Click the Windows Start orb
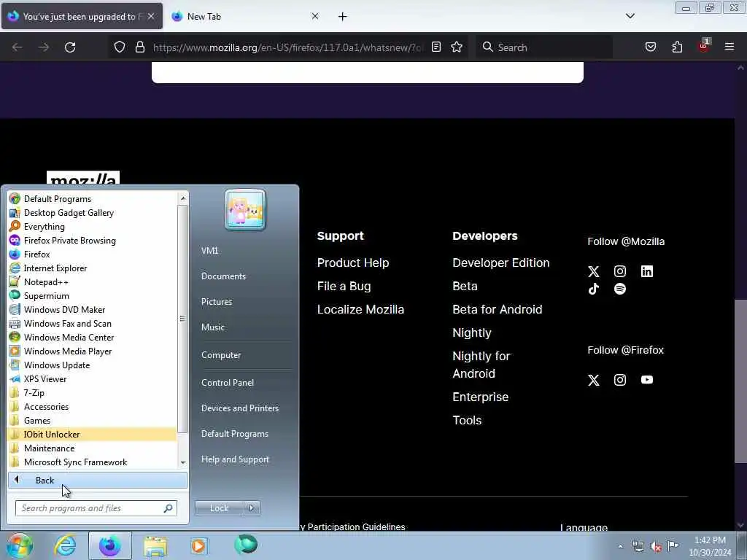Screen dimensions: 747x560 click(x=18, y=545)
